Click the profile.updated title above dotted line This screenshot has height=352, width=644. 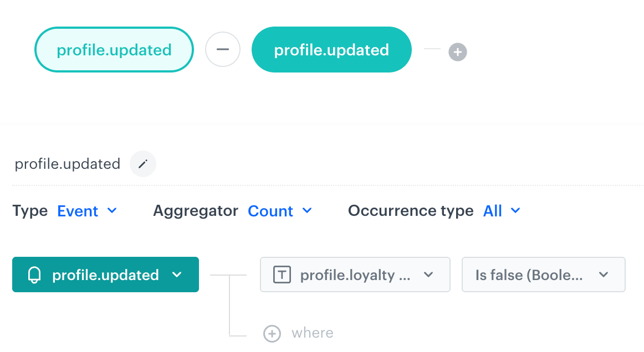pos(67,164)
